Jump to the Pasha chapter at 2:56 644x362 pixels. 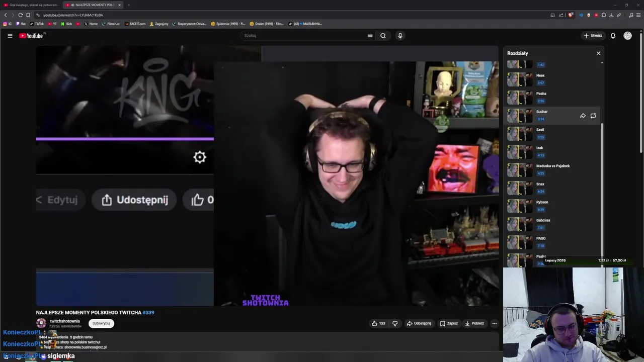click(552, 98)
